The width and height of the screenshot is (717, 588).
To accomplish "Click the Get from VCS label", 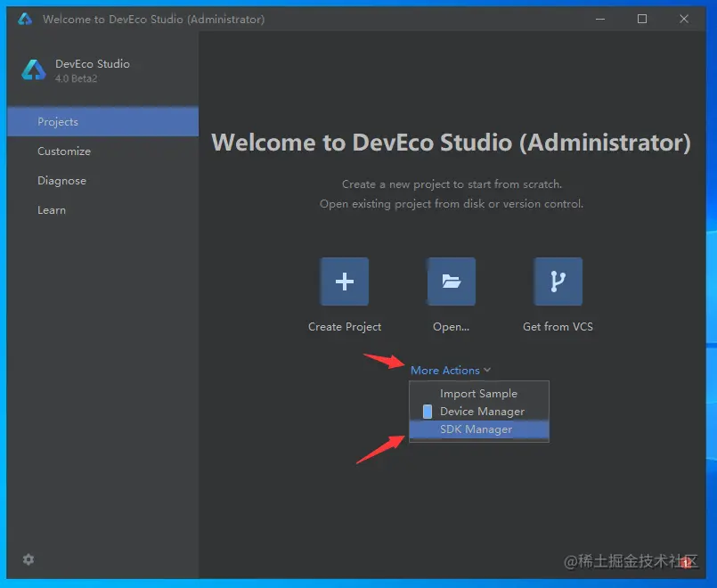I will tap(558, 326).
